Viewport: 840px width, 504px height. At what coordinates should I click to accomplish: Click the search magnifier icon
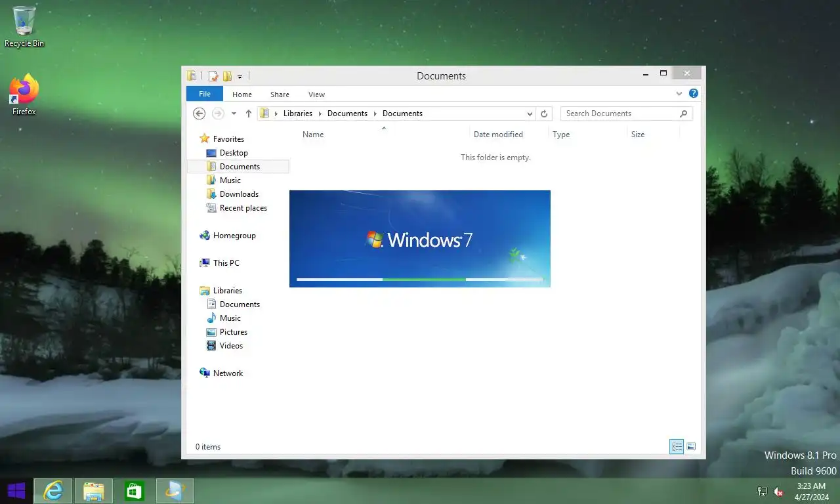point(683,114)
